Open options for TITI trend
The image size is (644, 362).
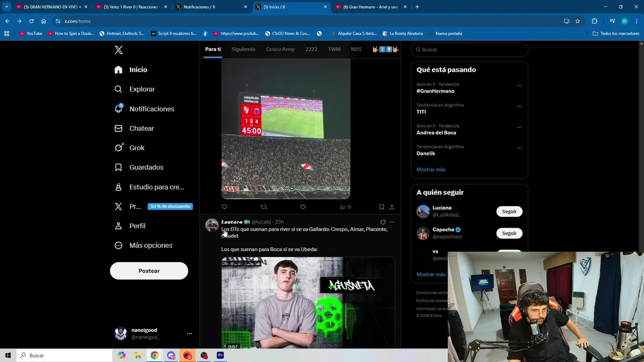click(x=519, y=107)
